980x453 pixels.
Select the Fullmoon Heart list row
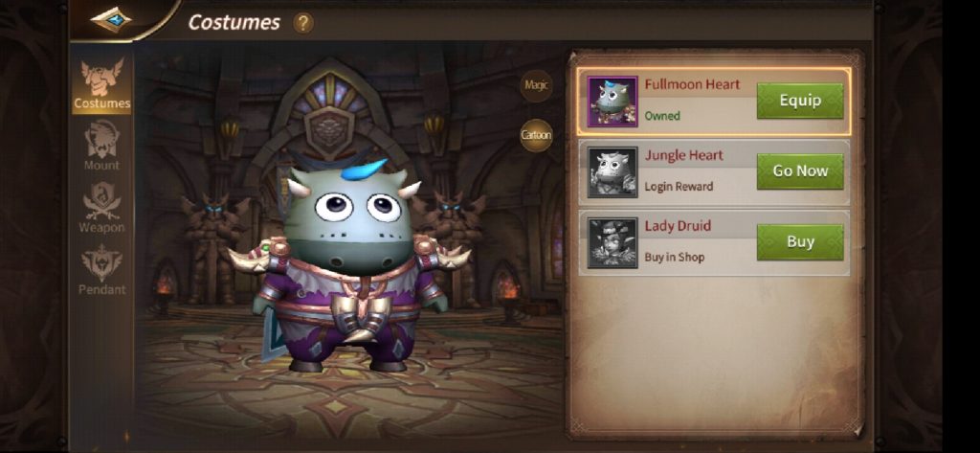(714, 102)
